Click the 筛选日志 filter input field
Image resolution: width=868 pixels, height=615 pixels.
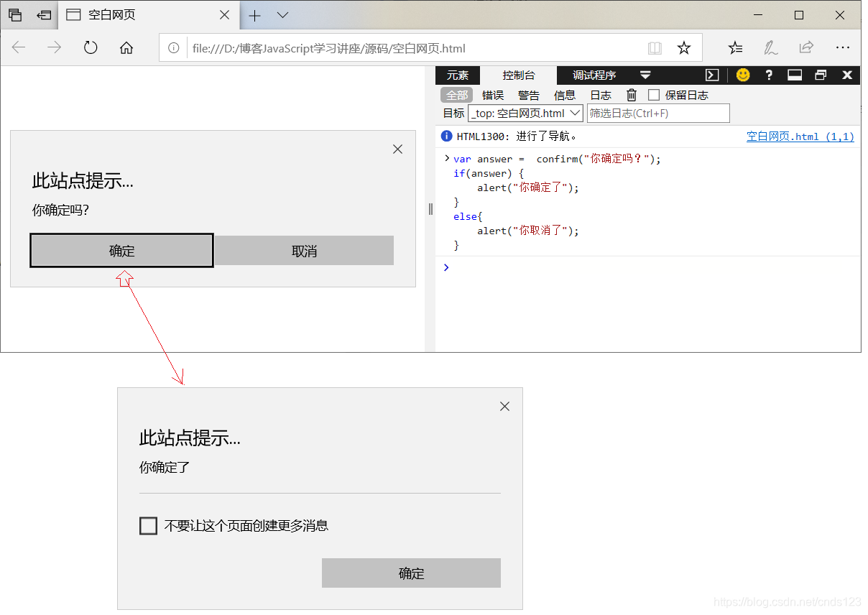657,113
